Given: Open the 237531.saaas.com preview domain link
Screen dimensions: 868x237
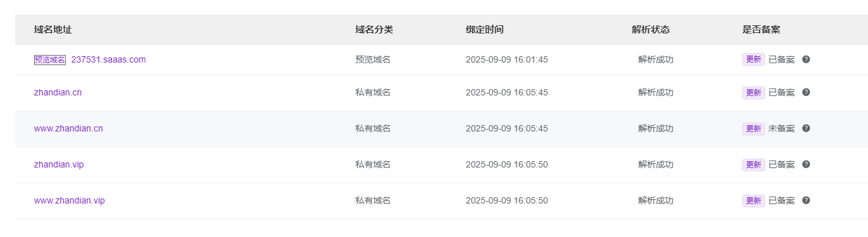Looking at the screenshot, I should click(x=109, y=59).
